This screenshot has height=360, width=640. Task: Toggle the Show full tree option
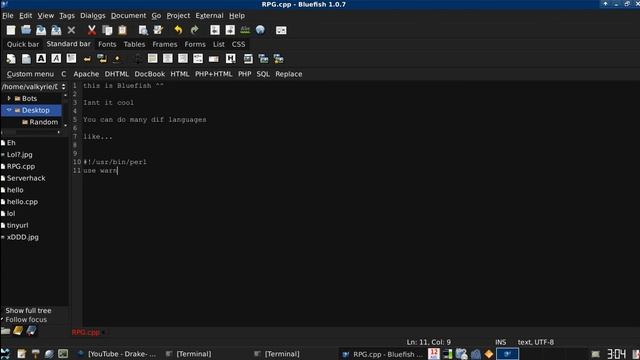tap(28, 311)
